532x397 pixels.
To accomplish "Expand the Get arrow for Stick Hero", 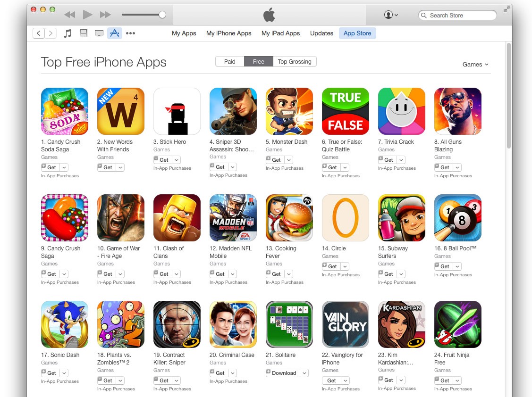I will click(x=177, y=160).
